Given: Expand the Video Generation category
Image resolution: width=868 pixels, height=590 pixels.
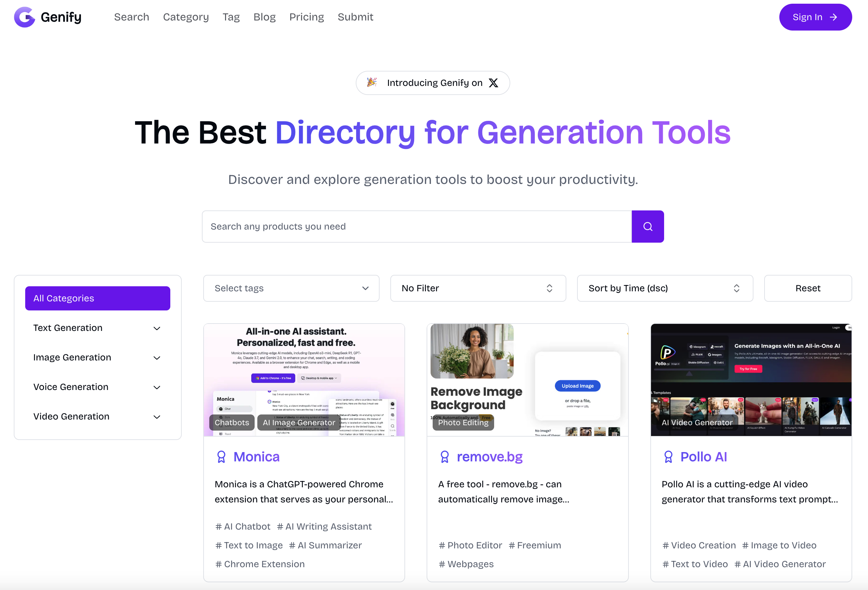Looking at the screenshot, I should pos(157,417).
